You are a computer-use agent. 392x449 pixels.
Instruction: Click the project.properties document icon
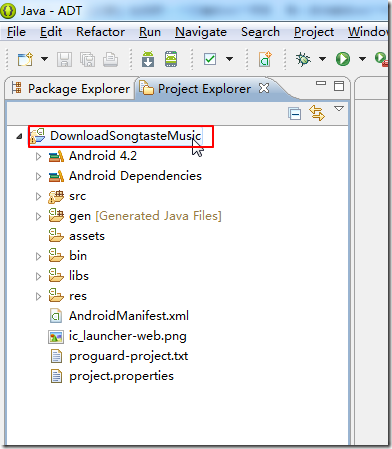(x=56, y=376)
